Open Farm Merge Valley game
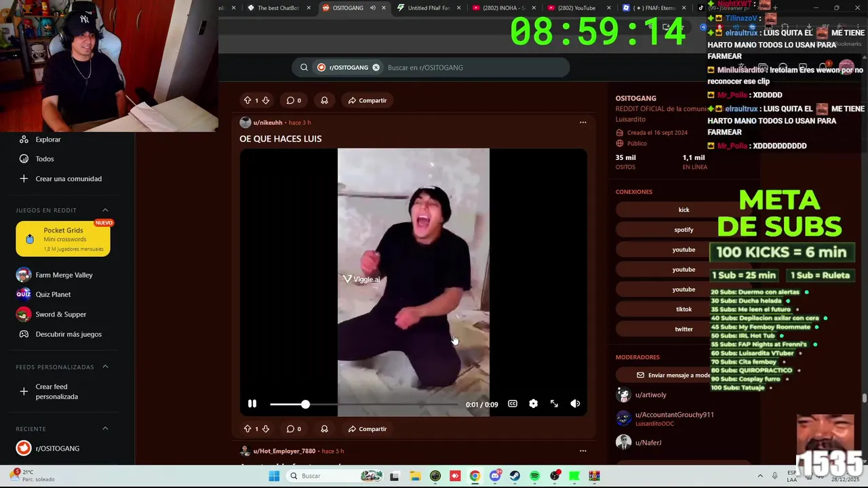The image size is (868, 488). tap(64, 275)
